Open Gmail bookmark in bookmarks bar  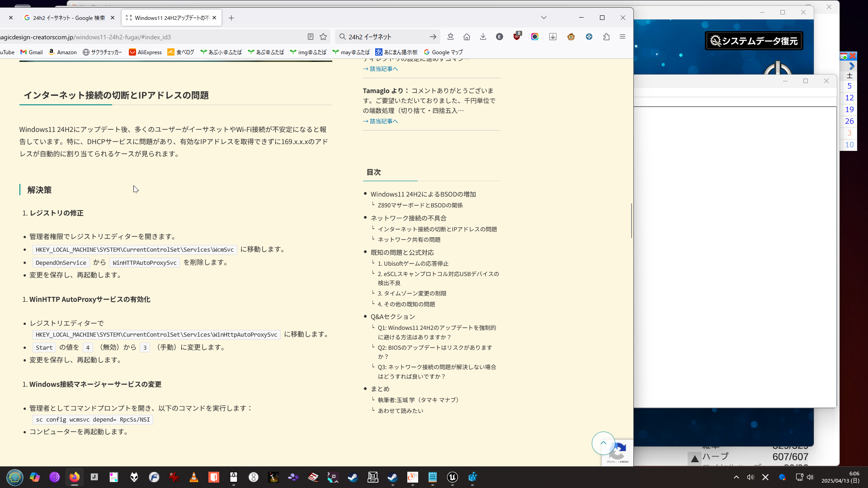click(32, 52)
